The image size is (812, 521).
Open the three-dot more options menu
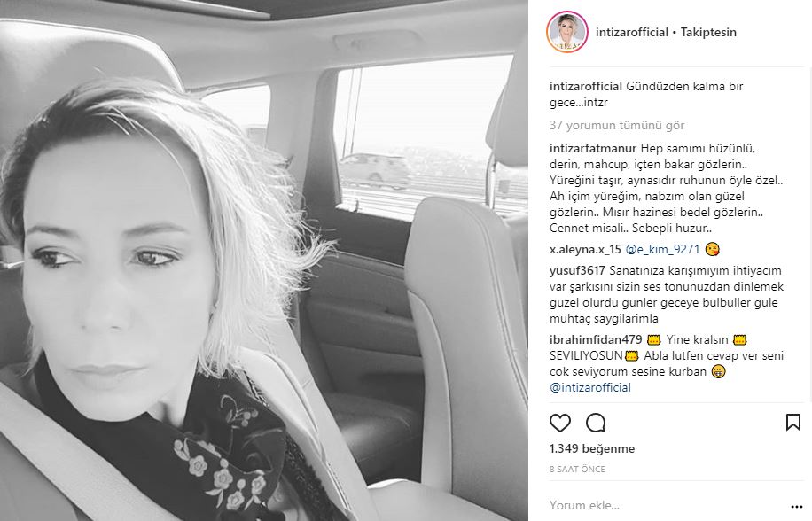[796, 507]
